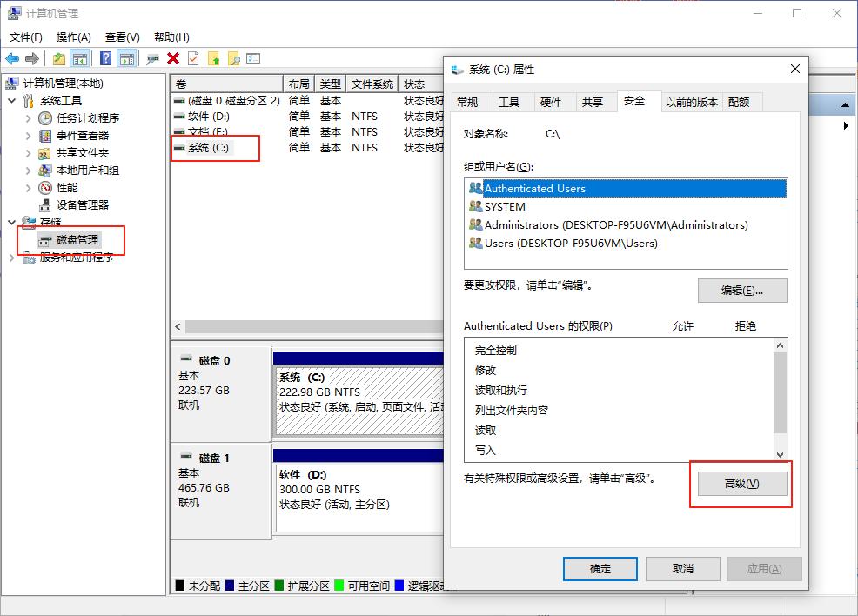Close the 系统 (C:) 属性 dialog
The width and height of the screenshot is (858, 616).
point(795,69)
